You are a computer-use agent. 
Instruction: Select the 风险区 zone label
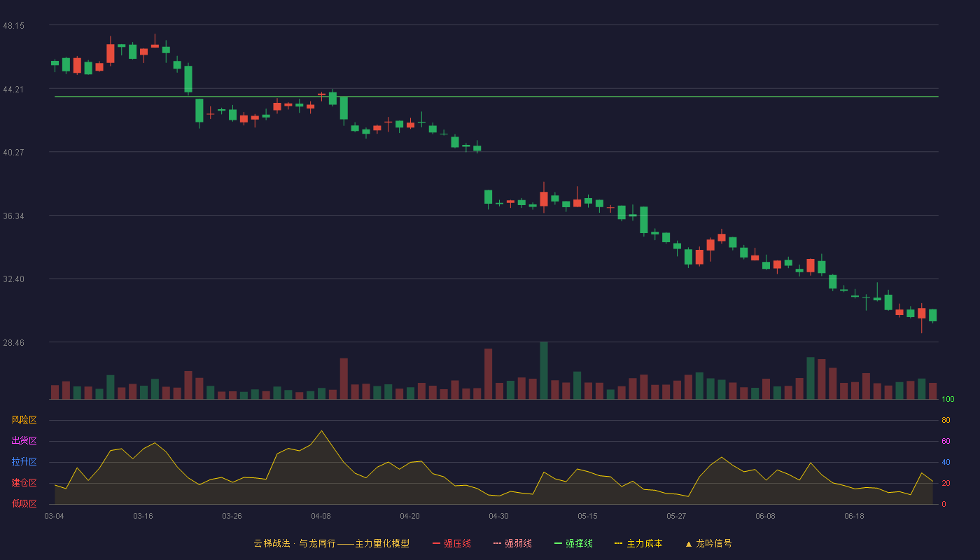tap(24, 420)
